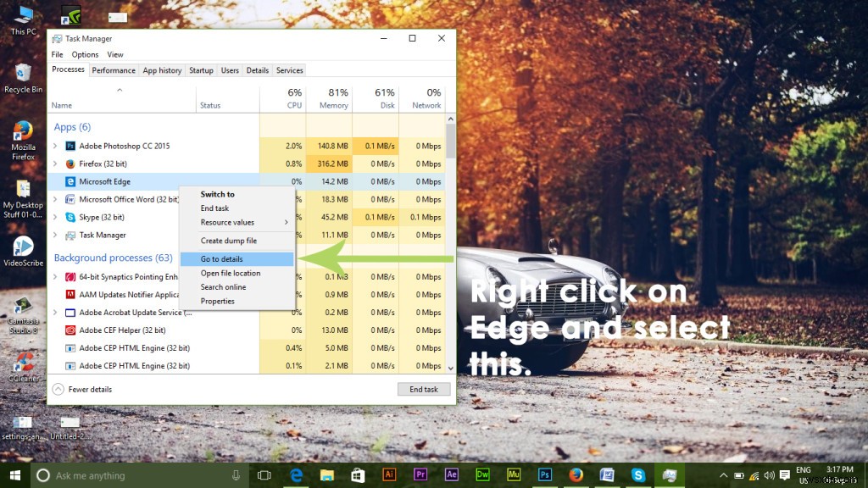The width and height of the screenshot is (868, 488).
Task: Click the End task button
Action: [x=424, y=389]
